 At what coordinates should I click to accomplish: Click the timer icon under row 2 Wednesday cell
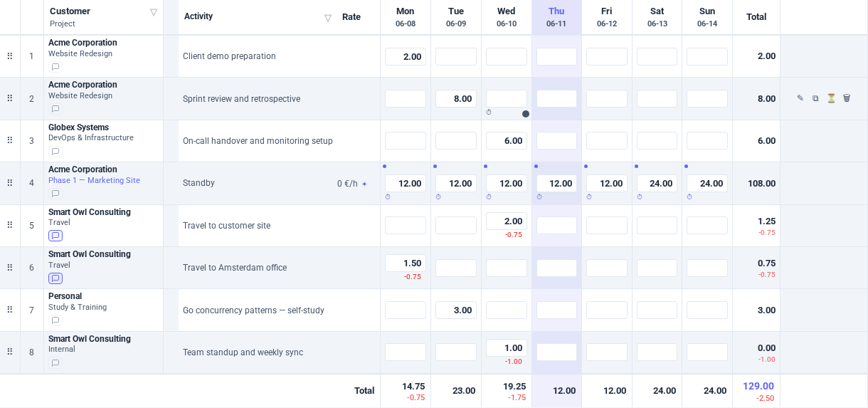coord(489,113)
